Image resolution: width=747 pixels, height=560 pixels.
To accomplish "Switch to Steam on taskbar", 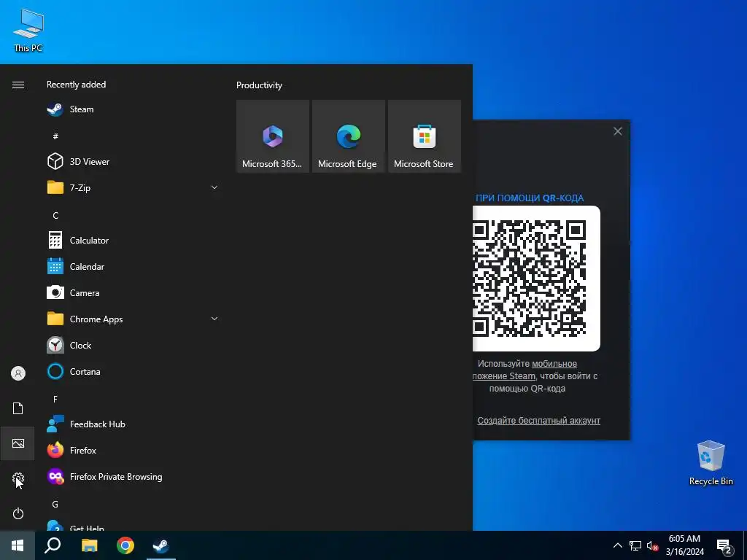I will pos(161,545).
